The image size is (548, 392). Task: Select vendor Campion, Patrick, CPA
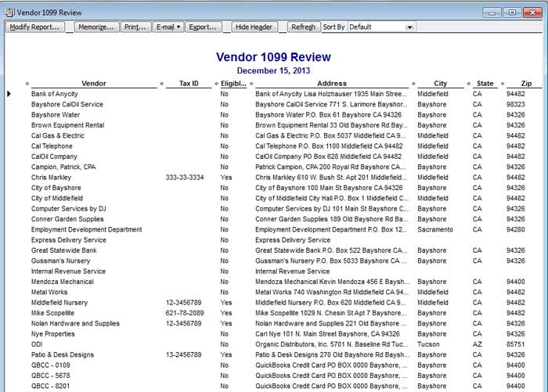pos(63,167)
